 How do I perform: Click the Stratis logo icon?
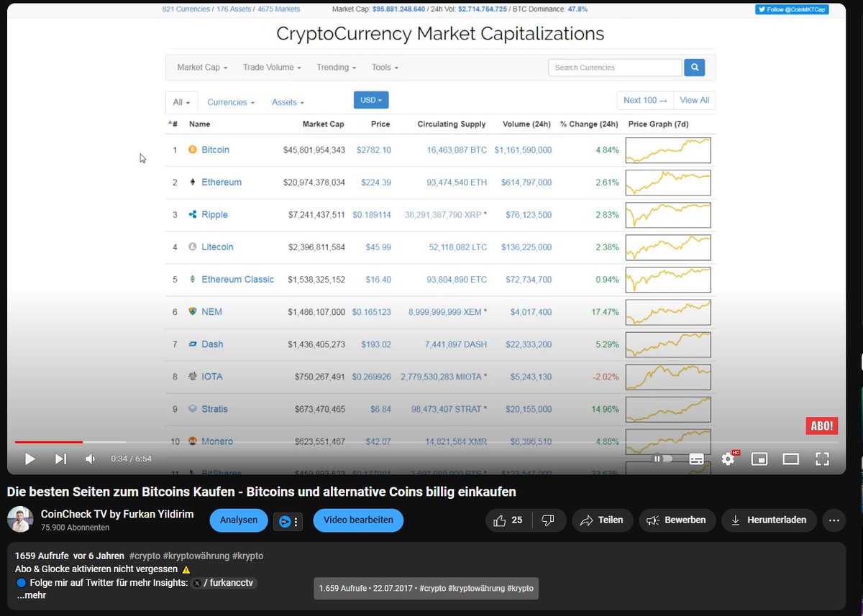[x=192, y=408]
